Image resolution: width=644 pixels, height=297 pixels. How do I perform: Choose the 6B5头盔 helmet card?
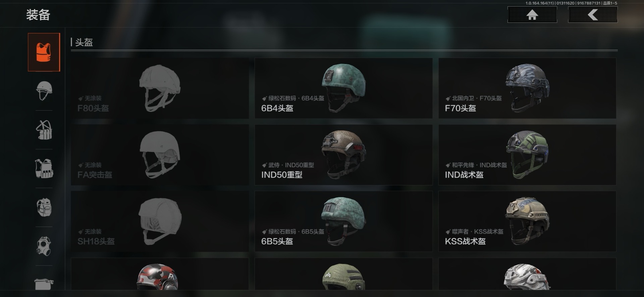point(343,221)
